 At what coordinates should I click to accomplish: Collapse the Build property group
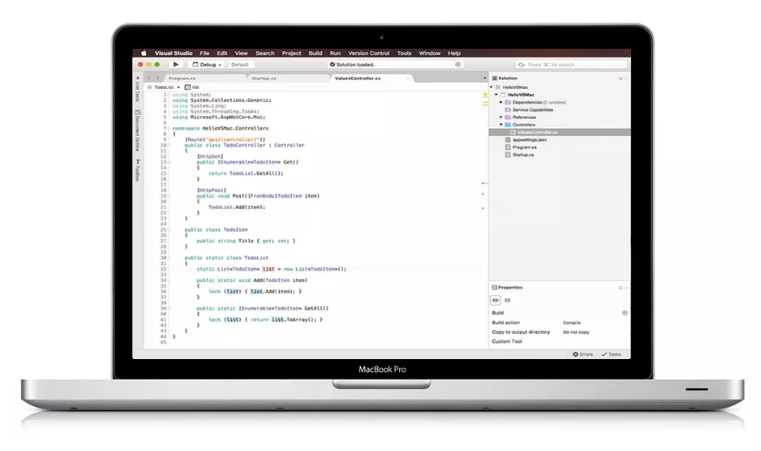click(x=625, y=313)
